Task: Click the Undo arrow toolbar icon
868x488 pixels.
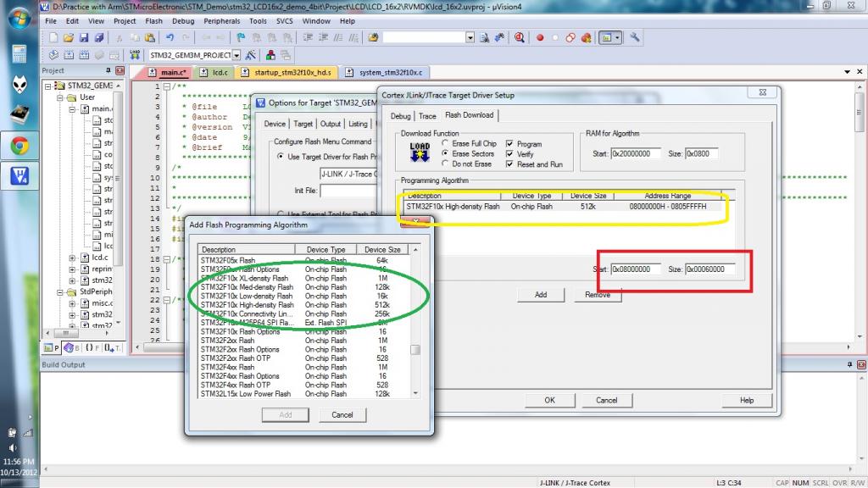Action: point(170,37)
